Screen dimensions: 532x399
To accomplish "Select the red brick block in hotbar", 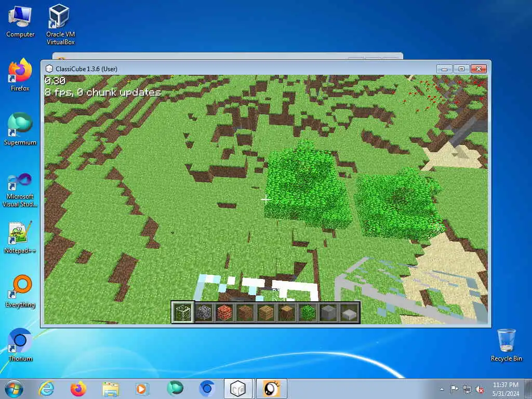I will (224, 312).
